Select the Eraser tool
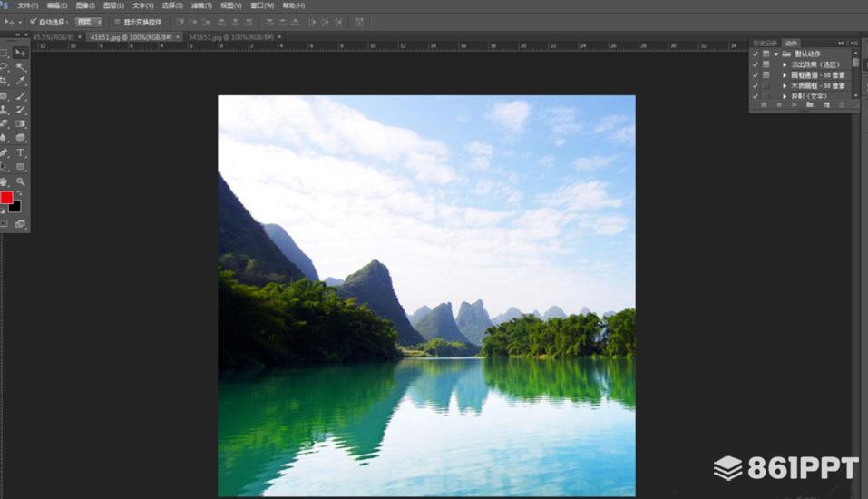Viewport: 868px width, 499px height. [x=5, y=123]
